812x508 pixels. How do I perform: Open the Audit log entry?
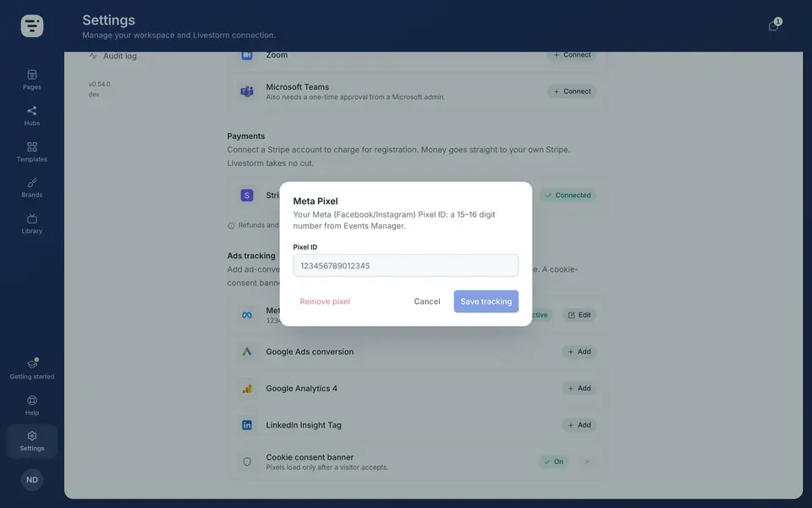[x=112, y=56]
